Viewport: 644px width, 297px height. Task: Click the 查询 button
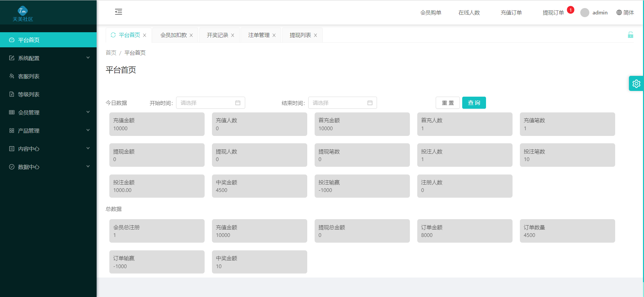(x=474, y=103)
